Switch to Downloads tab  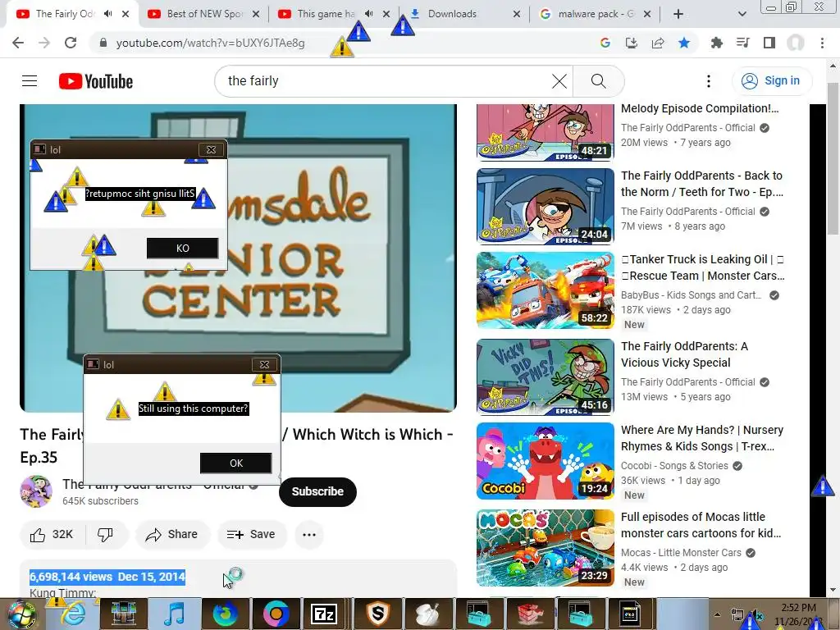(x=452, y=14)
